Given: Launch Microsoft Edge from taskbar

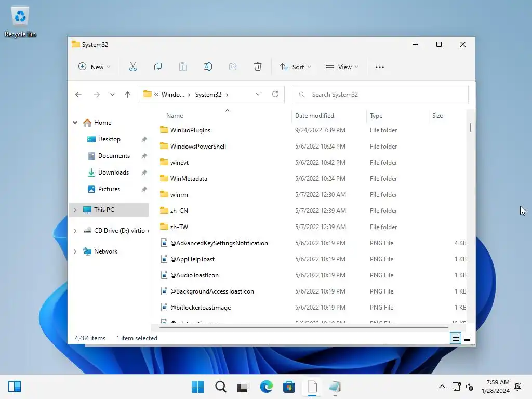Looking at the screenshot, I should pyautogui.click(x=267, y=387).
